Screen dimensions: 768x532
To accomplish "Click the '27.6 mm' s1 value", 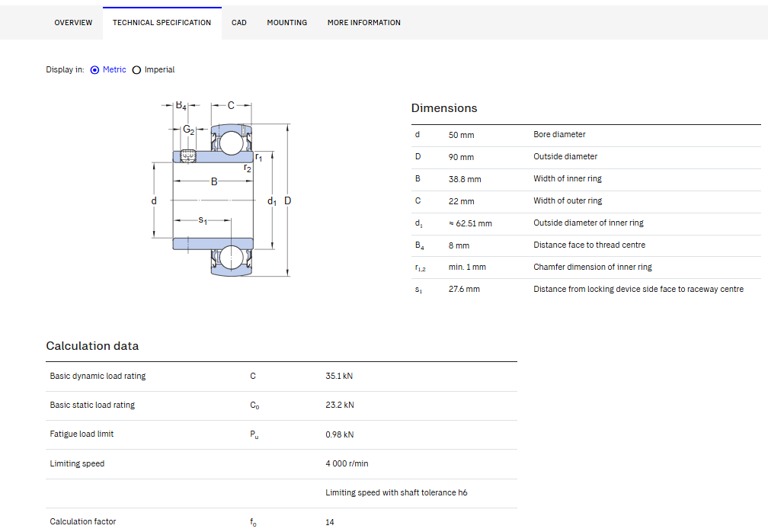I will tap(464, 289).
